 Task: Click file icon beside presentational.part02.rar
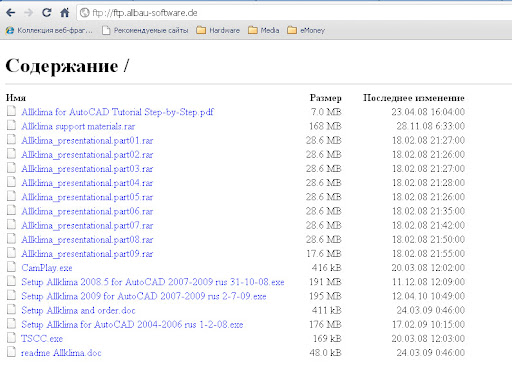tap(11, 153)
